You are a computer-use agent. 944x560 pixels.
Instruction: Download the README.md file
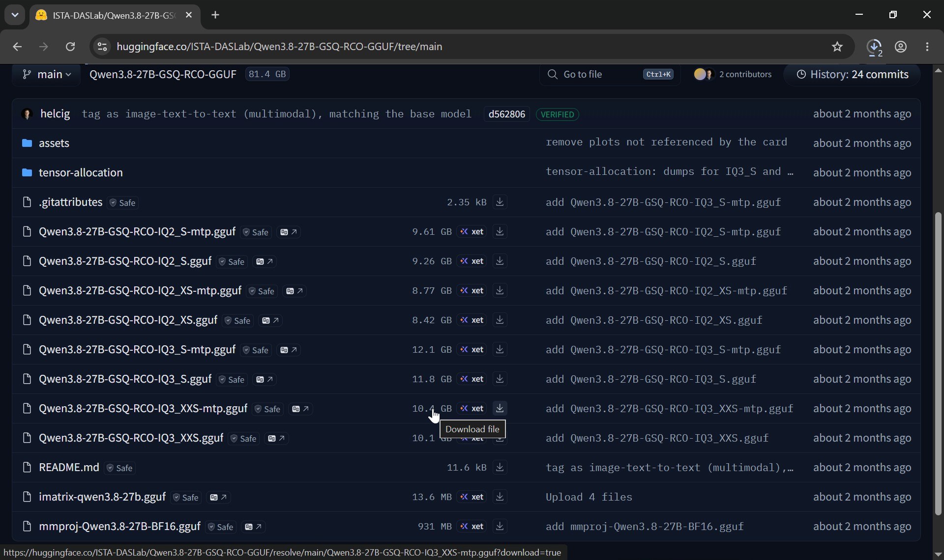[500, 467]
